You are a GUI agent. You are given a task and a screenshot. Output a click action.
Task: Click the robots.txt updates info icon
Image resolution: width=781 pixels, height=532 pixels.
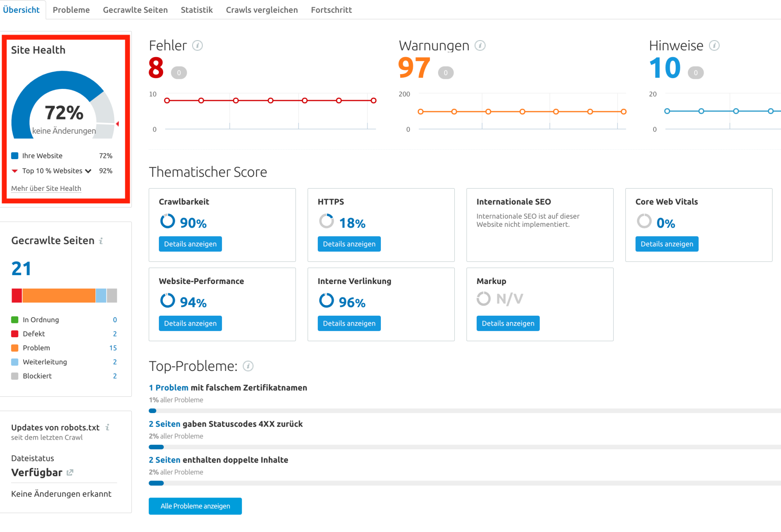[108, 427]
